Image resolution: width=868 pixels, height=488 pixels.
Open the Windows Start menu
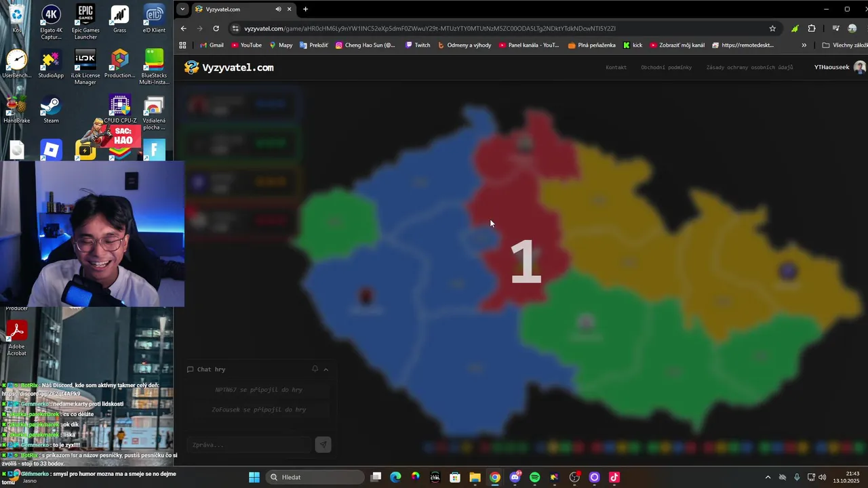(254, 477)
